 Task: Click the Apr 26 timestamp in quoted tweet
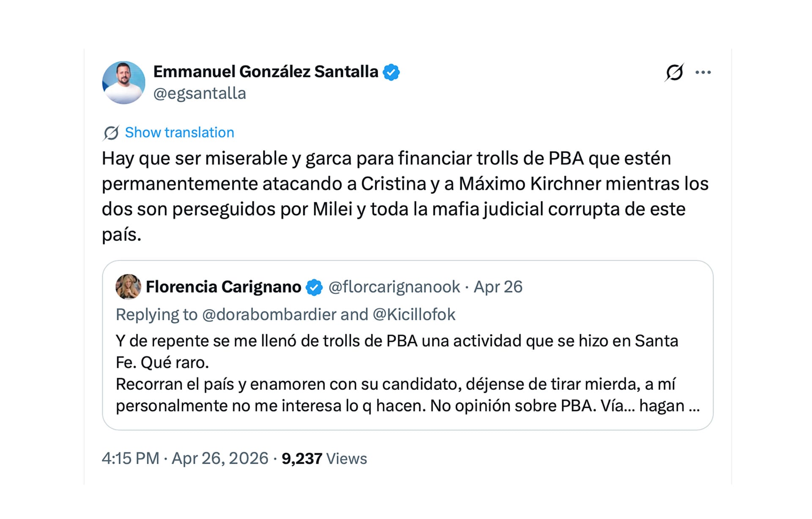click(498, 286)
